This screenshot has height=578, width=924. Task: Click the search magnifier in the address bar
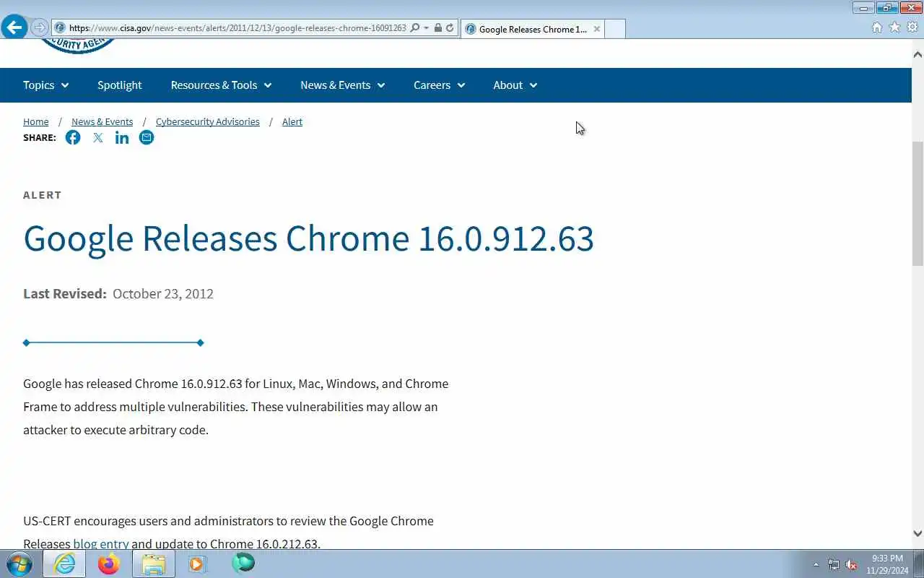point(414,28)
